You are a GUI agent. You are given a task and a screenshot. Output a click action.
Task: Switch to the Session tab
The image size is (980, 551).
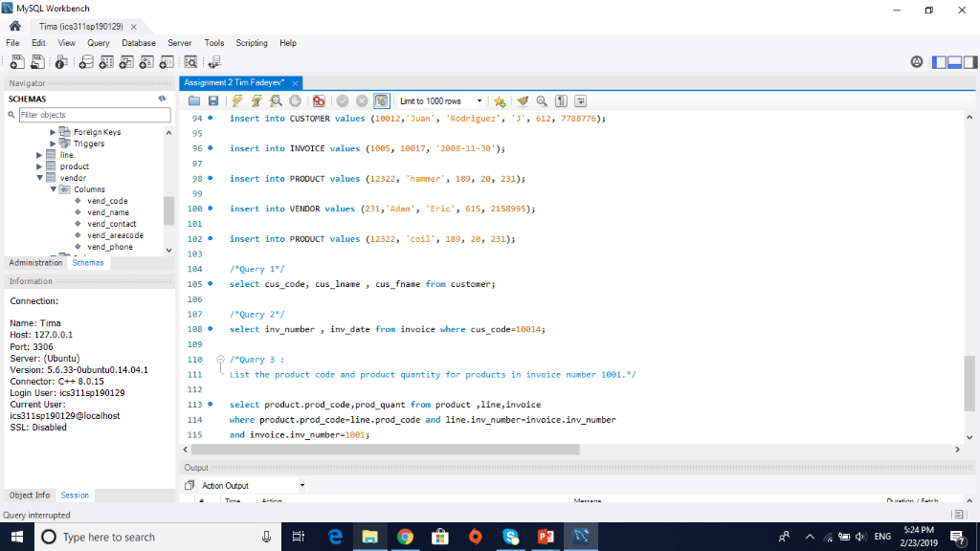[x=75, y=496]
